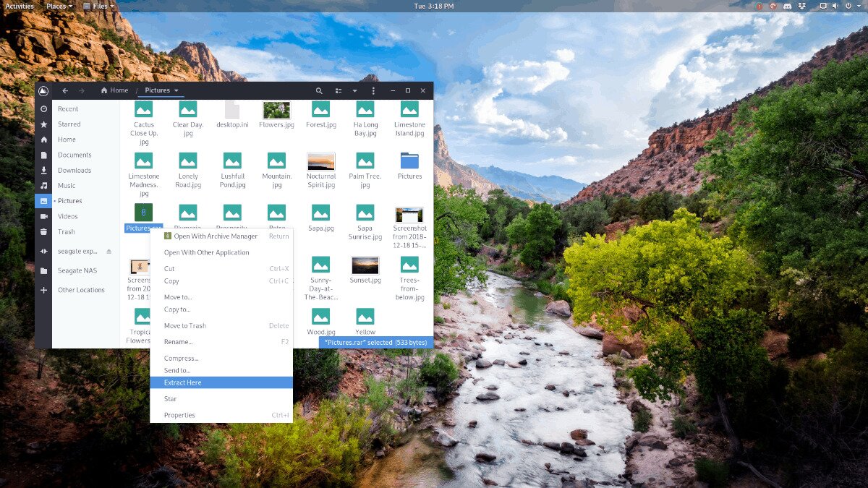The width and height of the screenshot is (868, 488).
Task: Open Other Locations in sidebar
Action: click(81, 290)
